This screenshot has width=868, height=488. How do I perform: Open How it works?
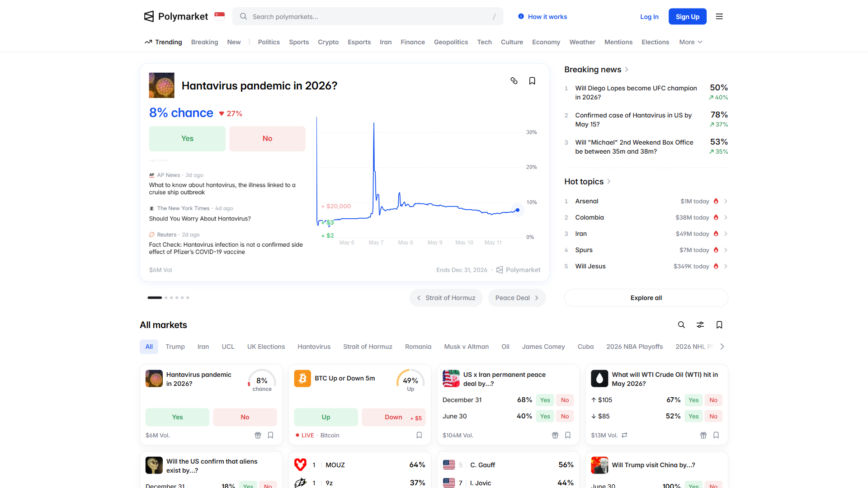[542, 17]
